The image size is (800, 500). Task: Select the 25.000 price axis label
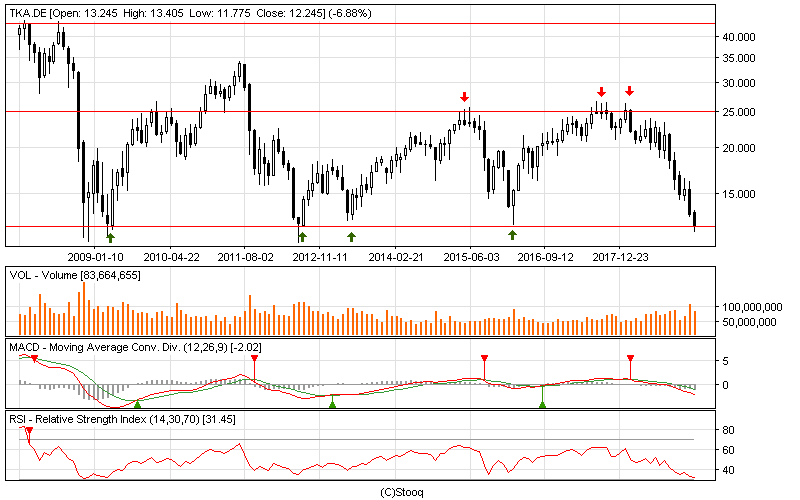tap(738, 112)
